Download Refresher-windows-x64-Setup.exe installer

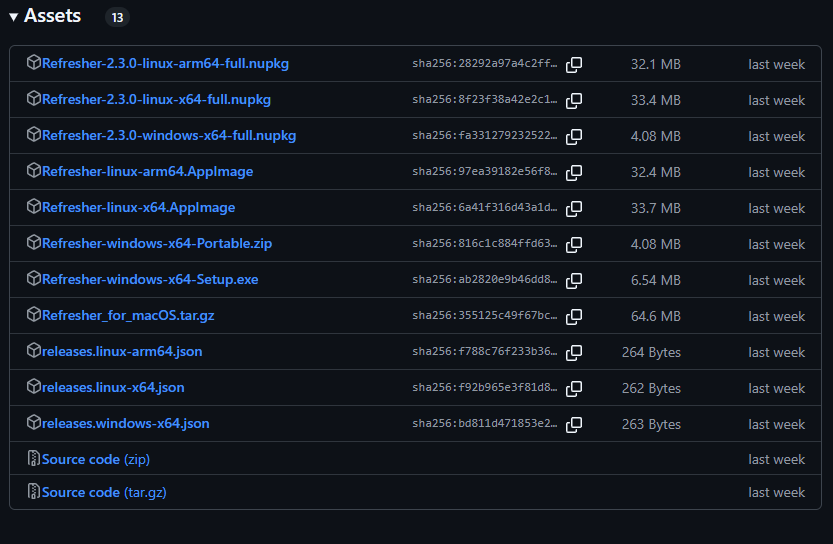pos(150,280)
